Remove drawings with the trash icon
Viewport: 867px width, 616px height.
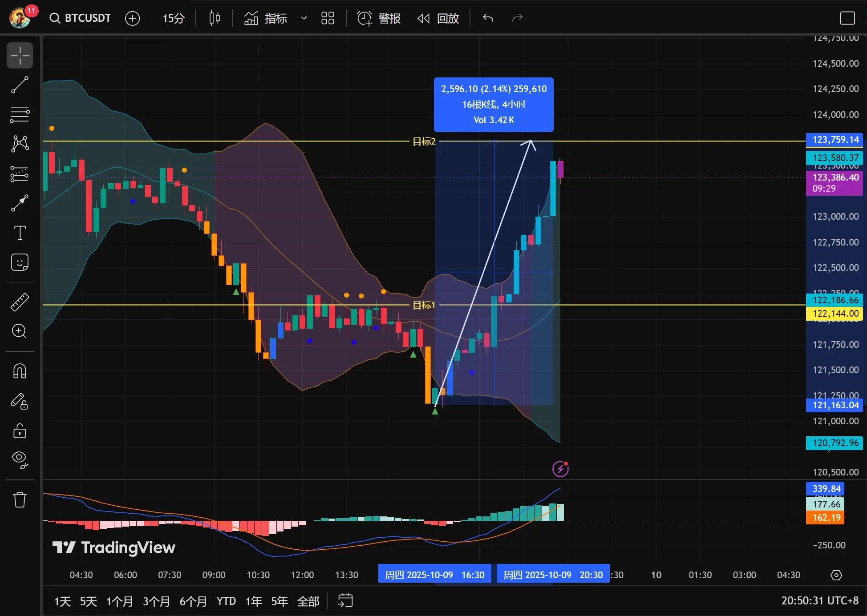(20, 499)
